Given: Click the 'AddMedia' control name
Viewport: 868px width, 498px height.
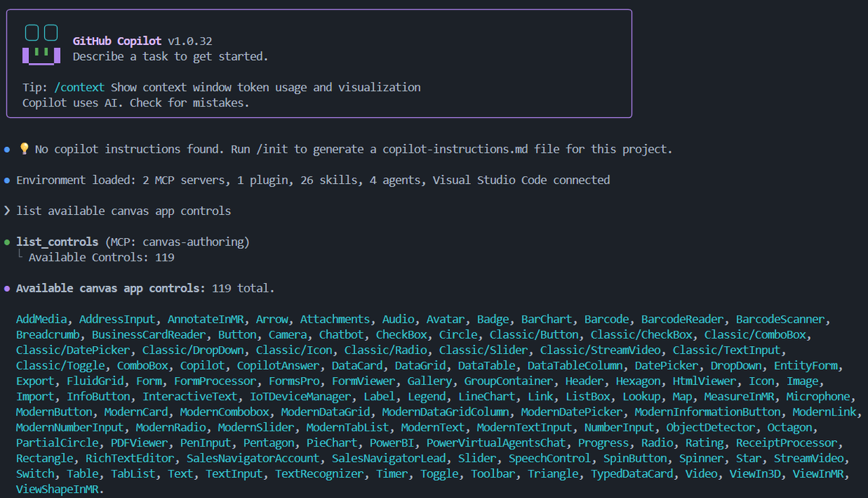Looking at the screenshot, I should (x=41, y=319).
